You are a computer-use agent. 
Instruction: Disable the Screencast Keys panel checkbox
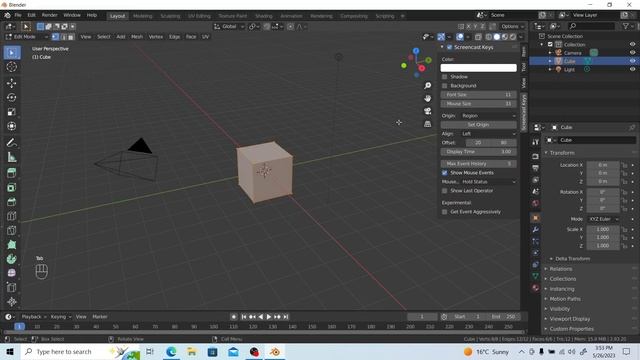point(449,47)
